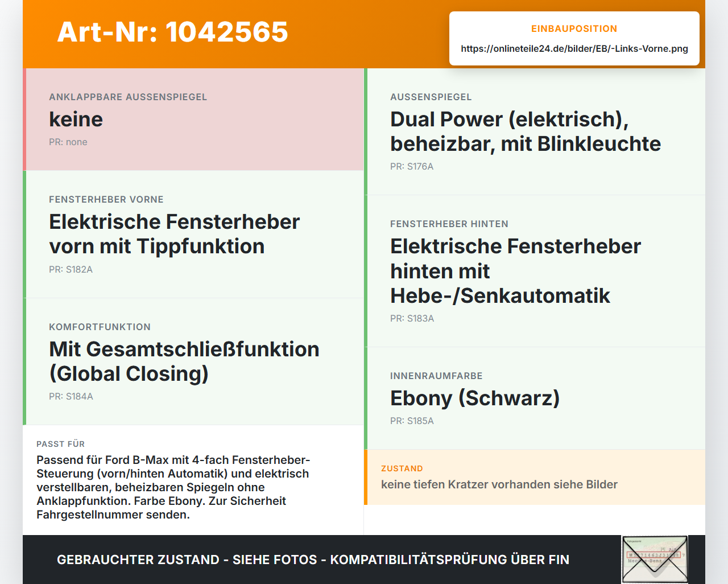Click the INNENRAUMFARBE label
This screenshot has height=584, width=728.
436,376
